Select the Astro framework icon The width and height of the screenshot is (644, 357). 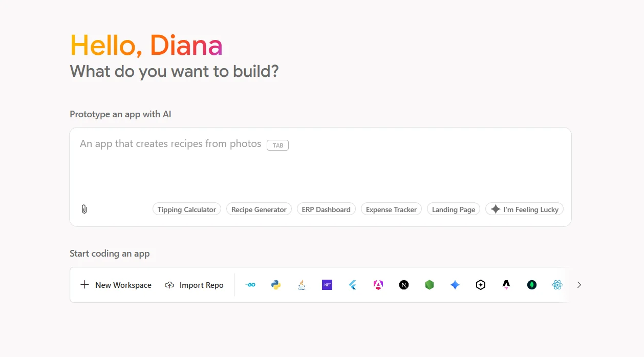pos(506,285)
